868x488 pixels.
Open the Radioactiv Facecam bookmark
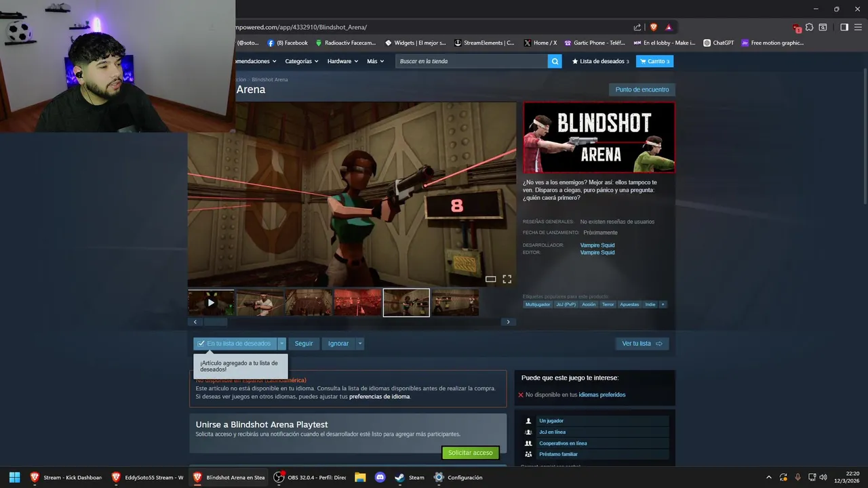tap(345, 43)
